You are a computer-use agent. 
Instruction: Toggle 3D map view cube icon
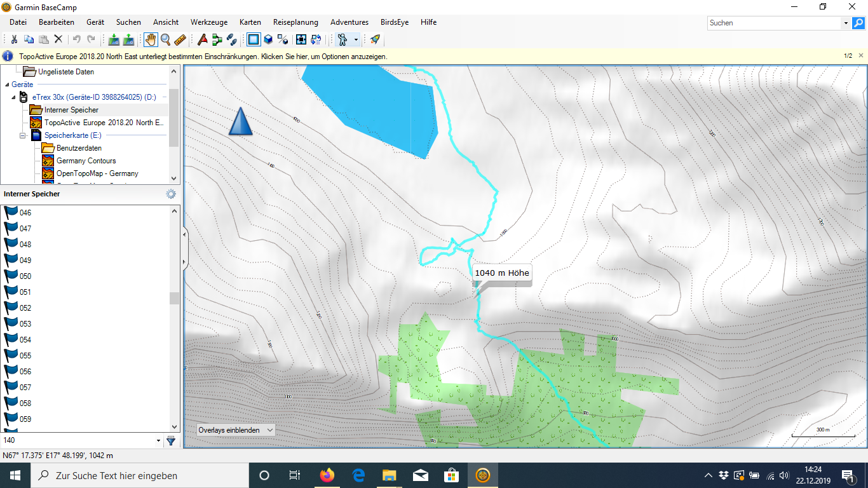(x=268, y=39)
